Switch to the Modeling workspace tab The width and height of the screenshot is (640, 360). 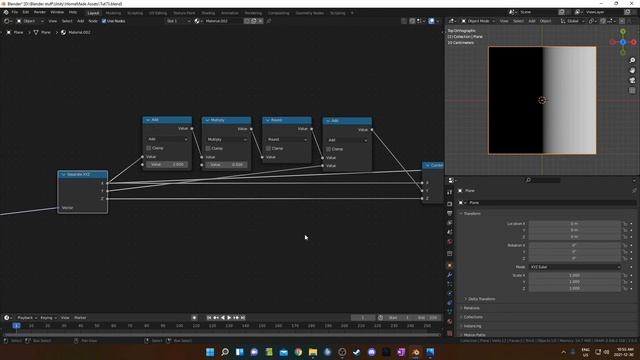(x=113, y=13)
